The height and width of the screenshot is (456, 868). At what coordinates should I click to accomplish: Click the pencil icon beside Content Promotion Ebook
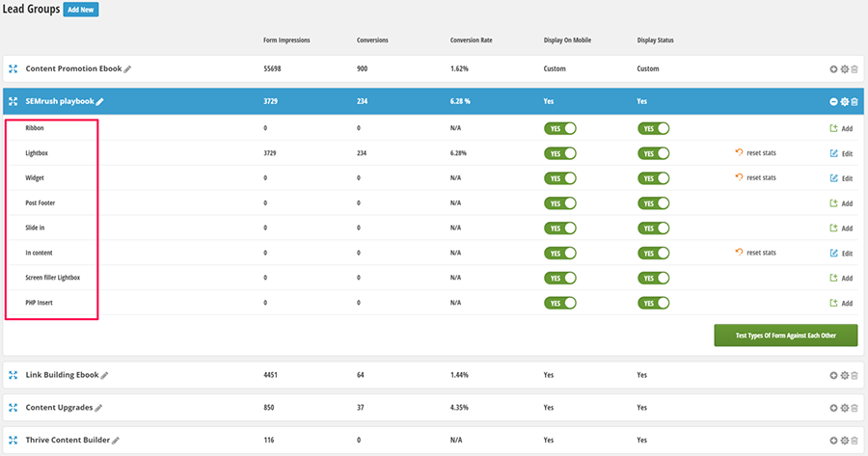pyautogui.click(x=127, y=69)
